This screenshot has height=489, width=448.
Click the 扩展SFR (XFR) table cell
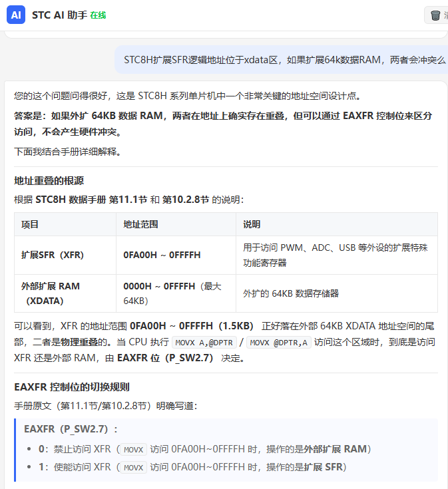65,255
